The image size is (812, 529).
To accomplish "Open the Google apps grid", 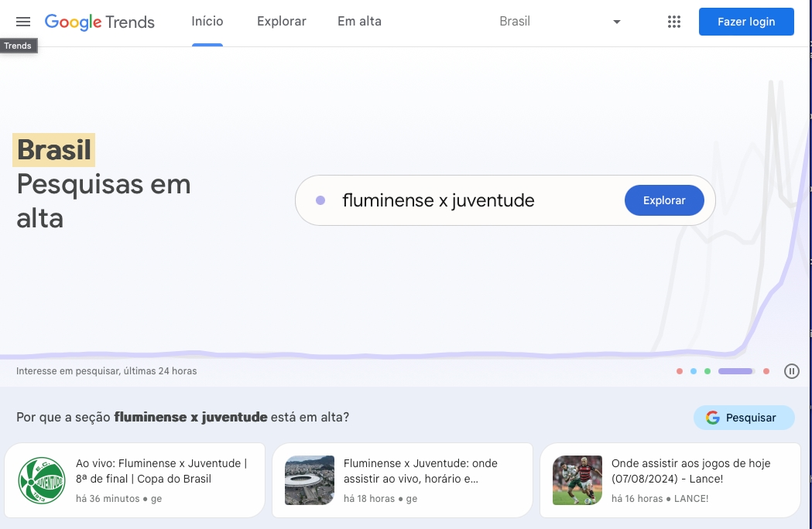I will [x=673, y=22].
